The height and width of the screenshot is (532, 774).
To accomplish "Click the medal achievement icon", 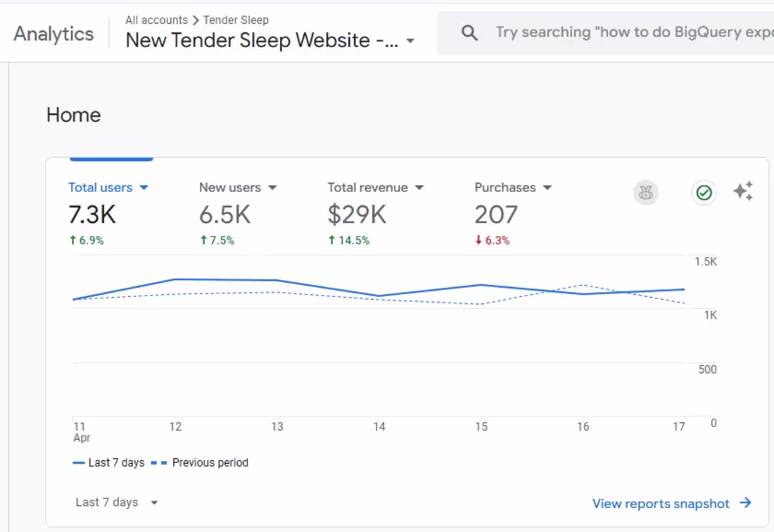I will 646,193.
